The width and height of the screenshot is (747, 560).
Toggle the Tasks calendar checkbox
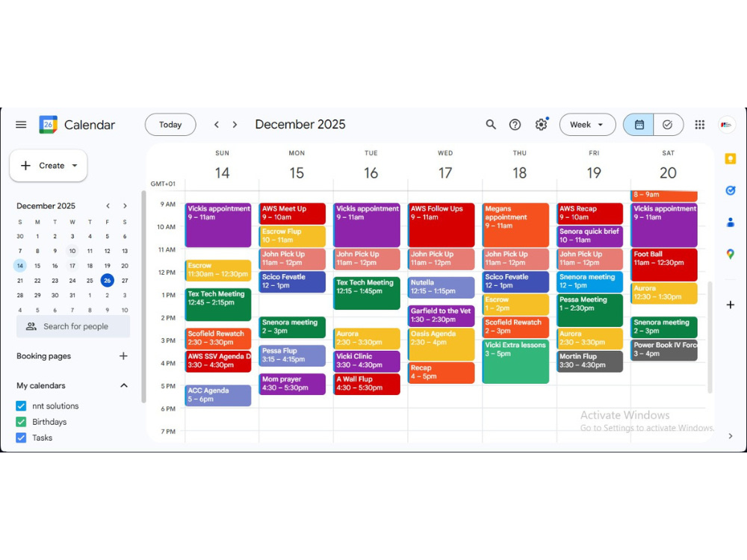click(x=21, y=437)
